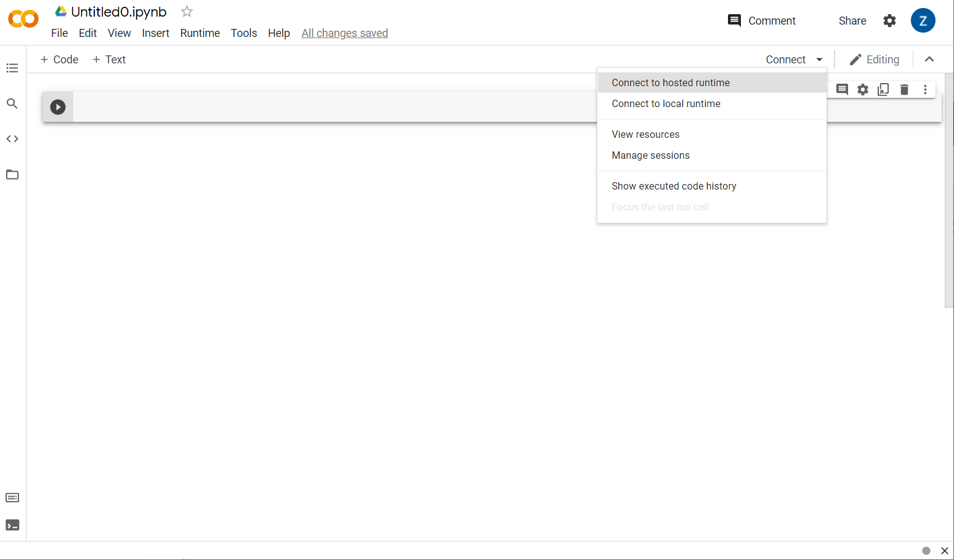Open cell settings gear icon
This screenshot has width=954, height=560.
point(862,89)
